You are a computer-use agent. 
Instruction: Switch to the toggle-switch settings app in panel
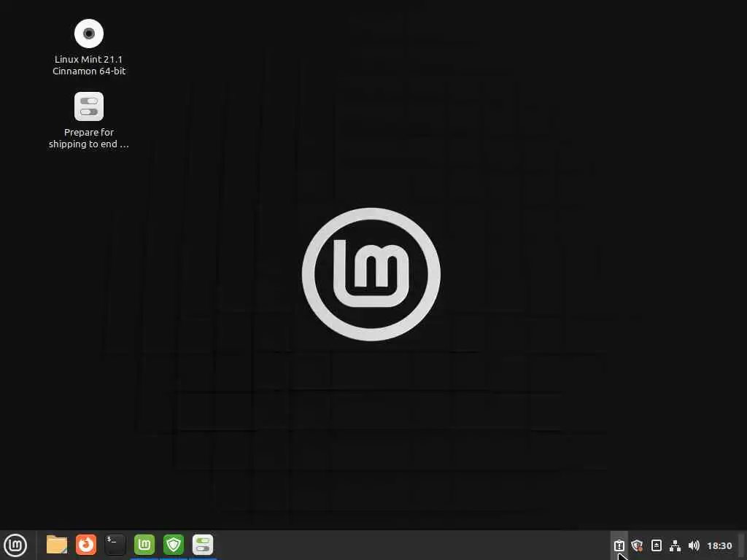coord(203,545)
